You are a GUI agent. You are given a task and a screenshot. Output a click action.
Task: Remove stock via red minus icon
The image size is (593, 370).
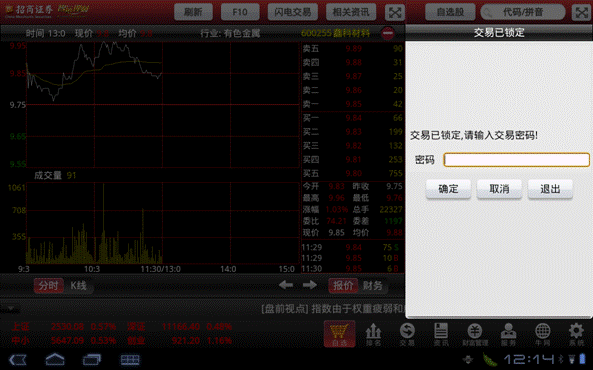pos(388,33)
